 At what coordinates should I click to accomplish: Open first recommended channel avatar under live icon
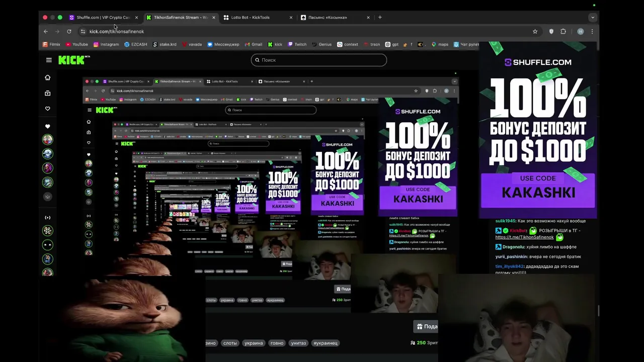48,230
